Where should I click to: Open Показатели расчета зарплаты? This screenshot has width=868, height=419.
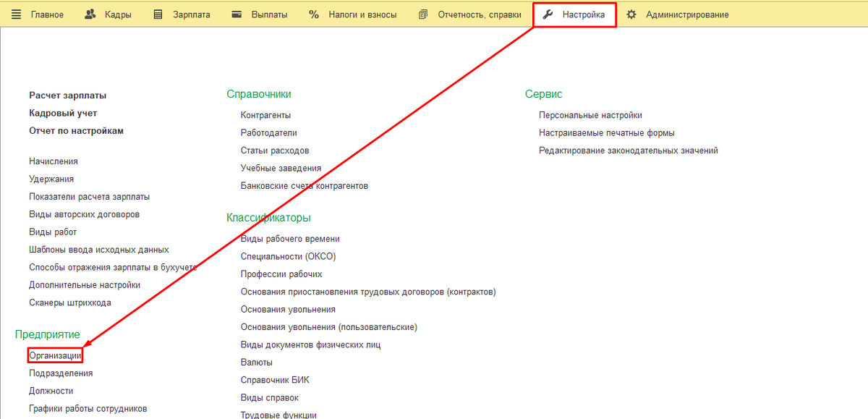tap(90, 197)
